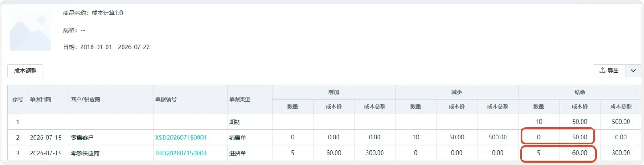This screenshot has width=644, height=165.
Task: Select the 零售客户 cell in row 2
Action: pos(111,137)
